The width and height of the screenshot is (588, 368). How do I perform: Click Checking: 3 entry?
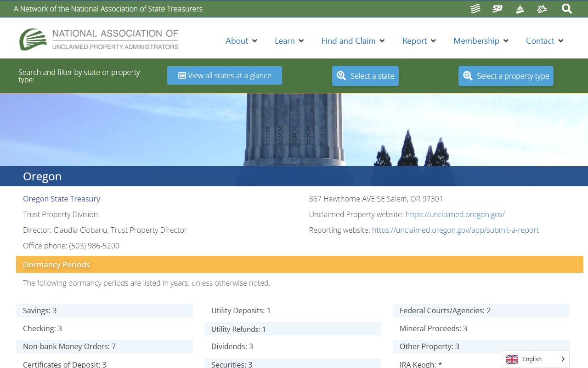pyautogui.click(x=104, y=328)
